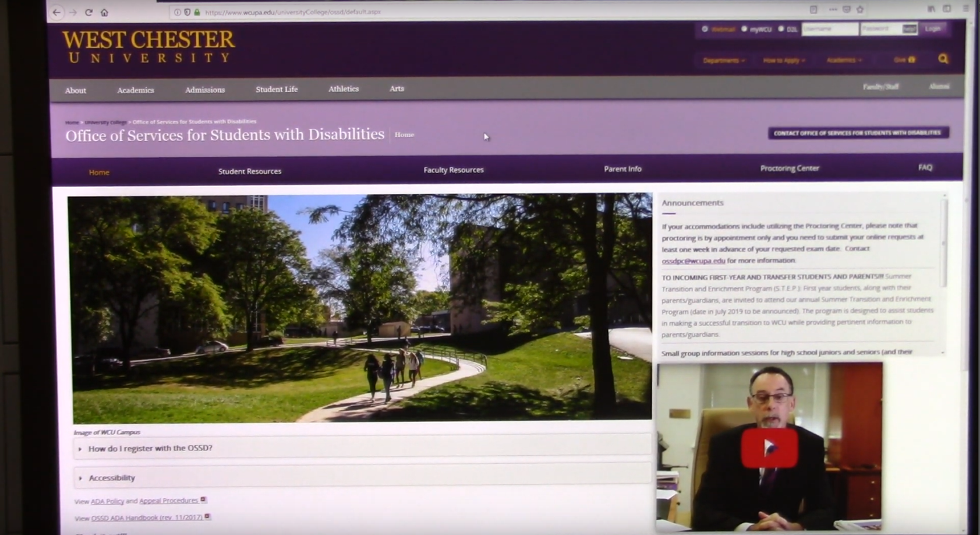The image size is (980, 535).
Task: Focus the Username input field
Action: coord(830,29)
